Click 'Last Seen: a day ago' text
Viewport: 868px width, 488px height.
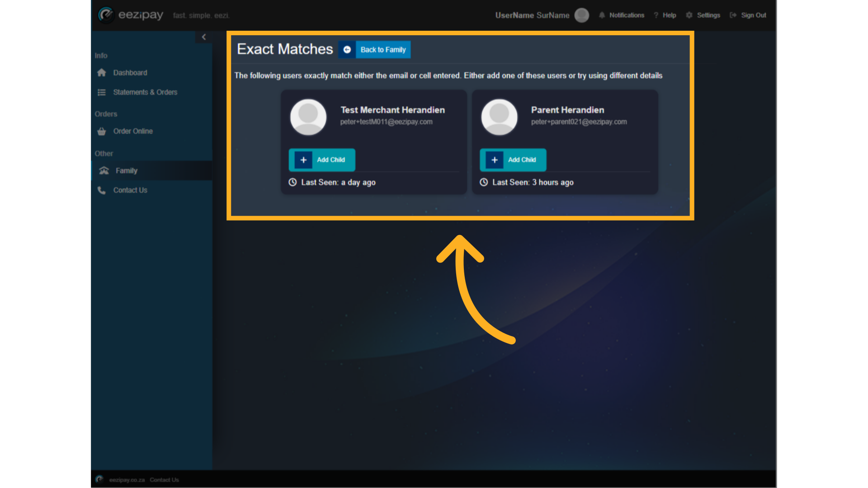pyautogui.click(x=339, y=183)
